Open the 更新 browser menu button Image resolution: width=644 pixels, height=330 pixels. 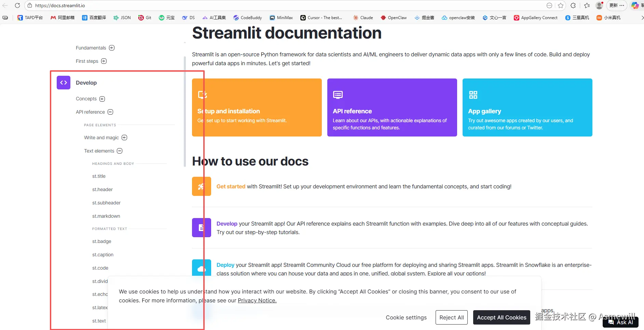(x=617, y=5)
